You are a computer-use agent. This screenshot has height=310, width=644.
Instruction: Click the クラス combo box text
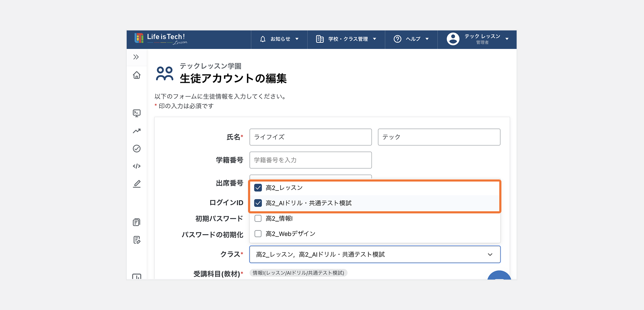pyautogui.click(x=320, y=254)
